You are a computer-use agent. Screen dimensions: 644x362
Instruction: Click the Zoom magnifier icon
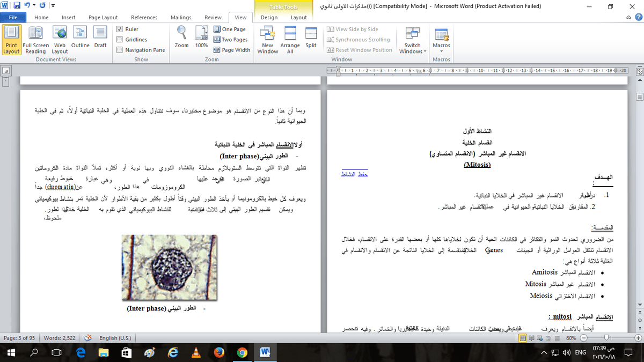click(181, 36)
